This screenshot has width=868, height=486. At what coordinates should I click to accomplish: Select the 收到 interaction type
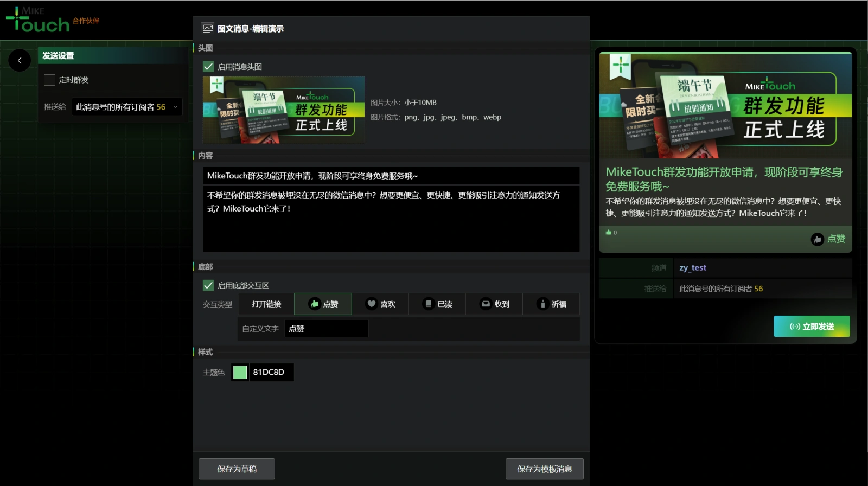(x=494, y=304)
